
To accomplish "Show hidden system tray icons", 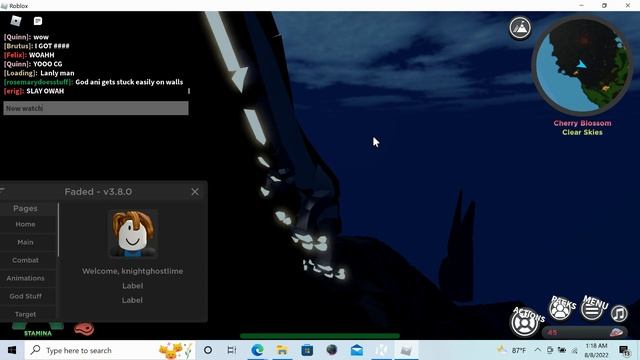I will click(538, 350).
